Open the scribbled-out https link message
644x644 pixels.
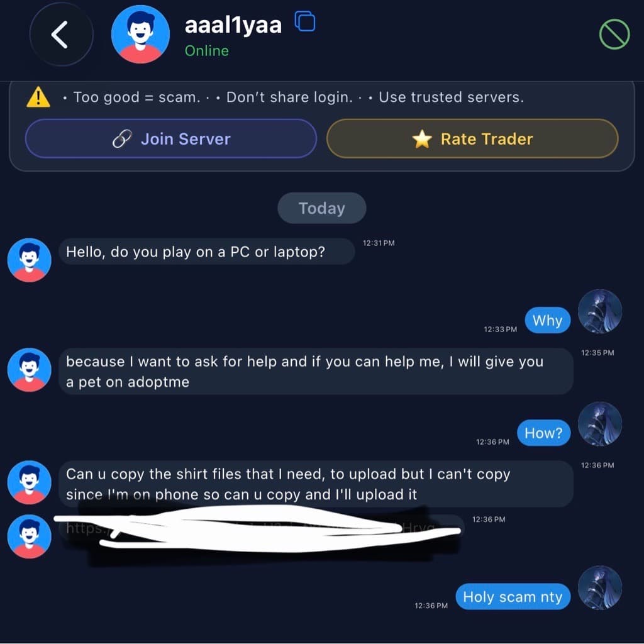point(262,528)
